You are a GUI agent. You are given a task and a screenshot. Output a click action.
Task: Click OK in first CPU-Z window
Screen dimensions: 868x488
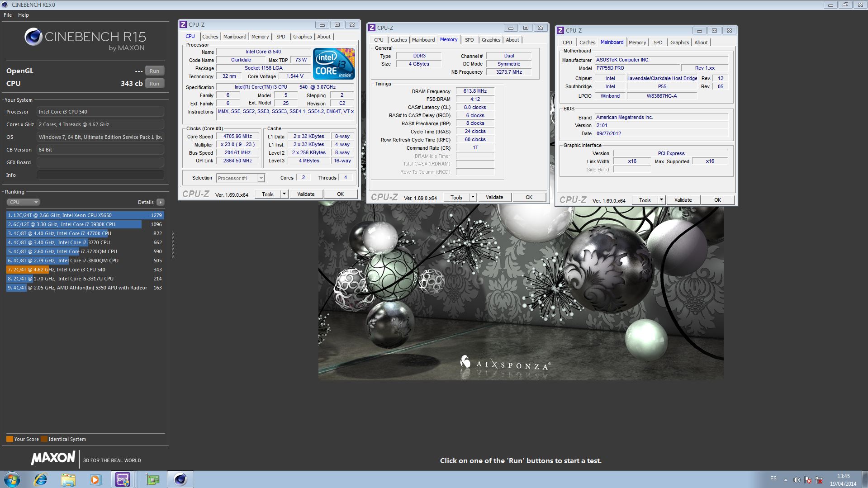pyautogui.click(x=340, y=194)
